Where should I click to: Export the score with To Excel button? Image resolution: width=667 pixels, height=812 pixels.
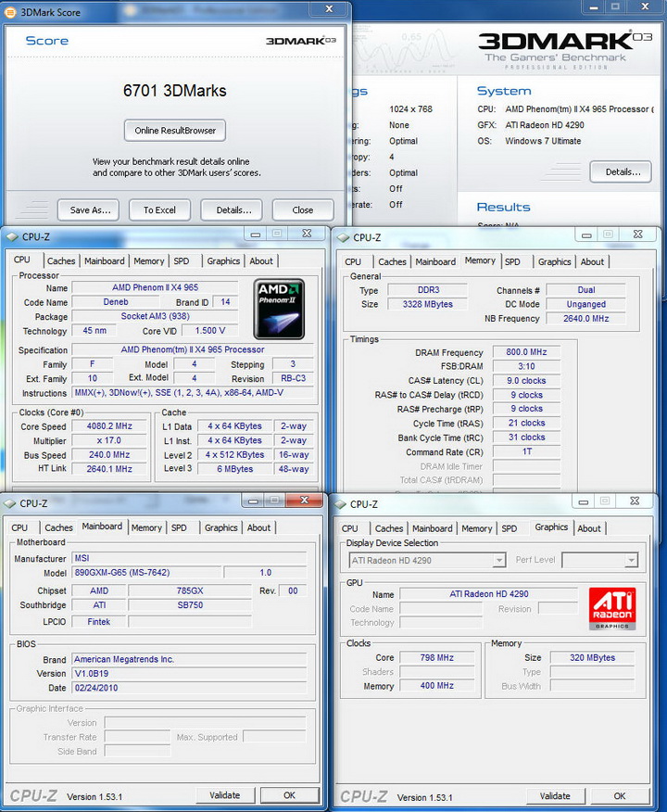[x=159, y=210]
